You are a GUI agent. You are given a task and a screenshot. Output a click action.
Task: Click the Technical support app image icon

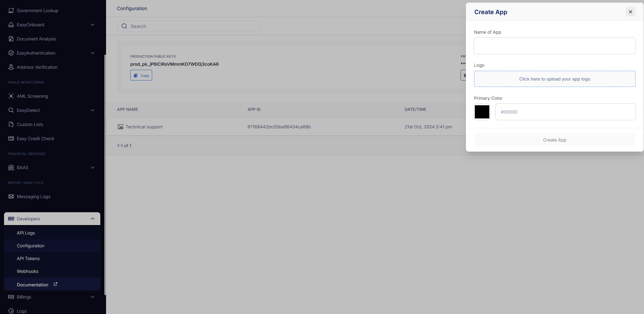tap(120, 127)
